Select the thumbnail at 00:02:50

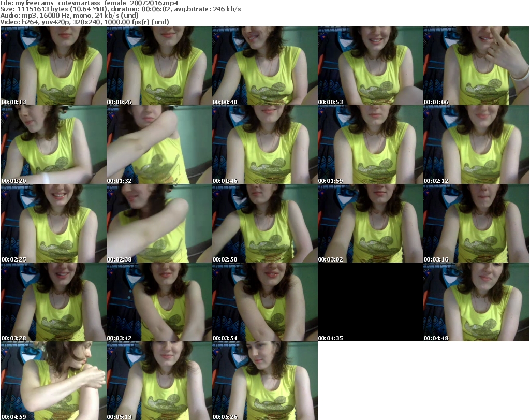(x=264, y=223)
